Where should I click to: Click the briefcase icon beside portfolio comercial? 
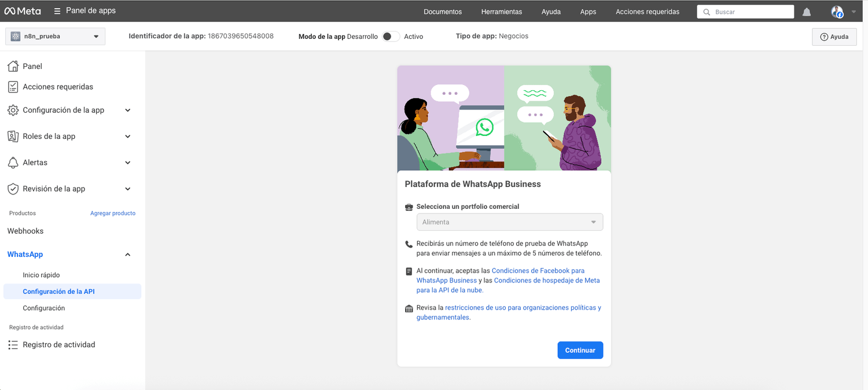tap(409, 207)
